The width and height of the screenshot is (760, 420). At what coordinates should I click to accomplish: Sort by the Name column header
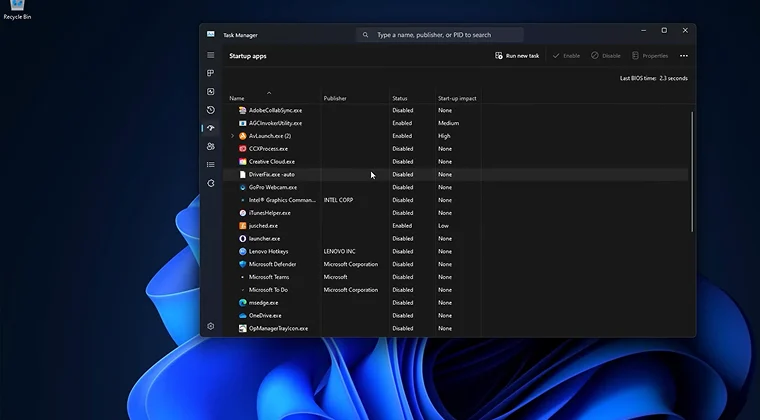click(237, 98)
